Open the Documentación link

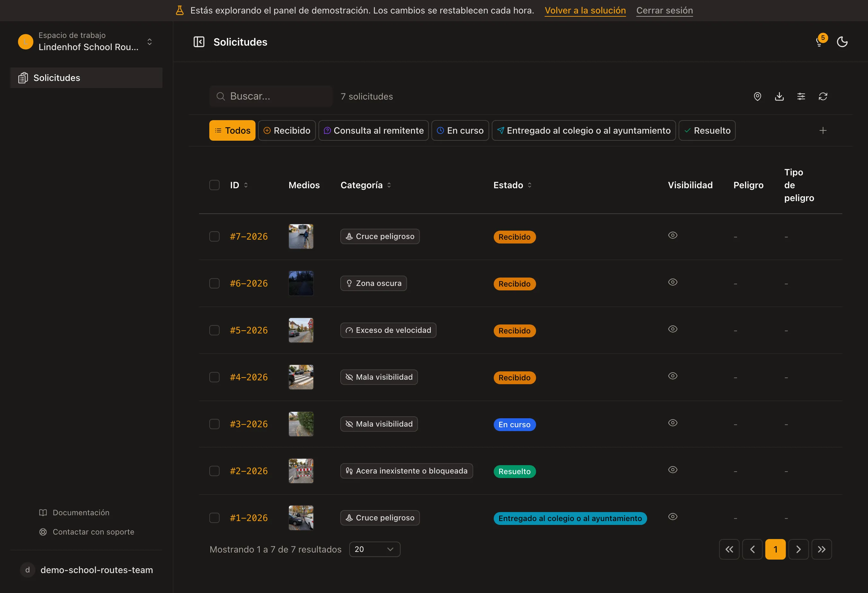click(74, 513)
